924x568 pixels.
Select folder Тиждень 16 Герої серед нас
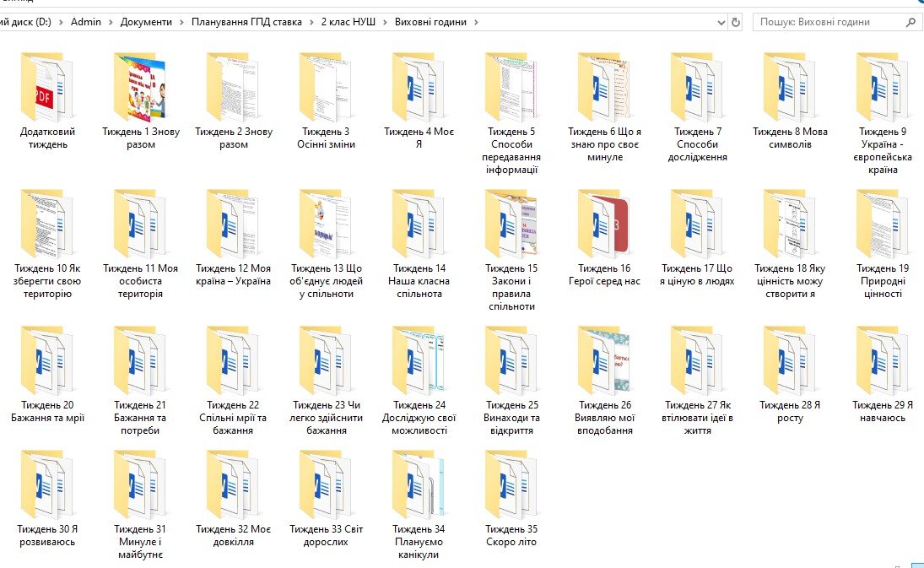(x=604, y=225)
